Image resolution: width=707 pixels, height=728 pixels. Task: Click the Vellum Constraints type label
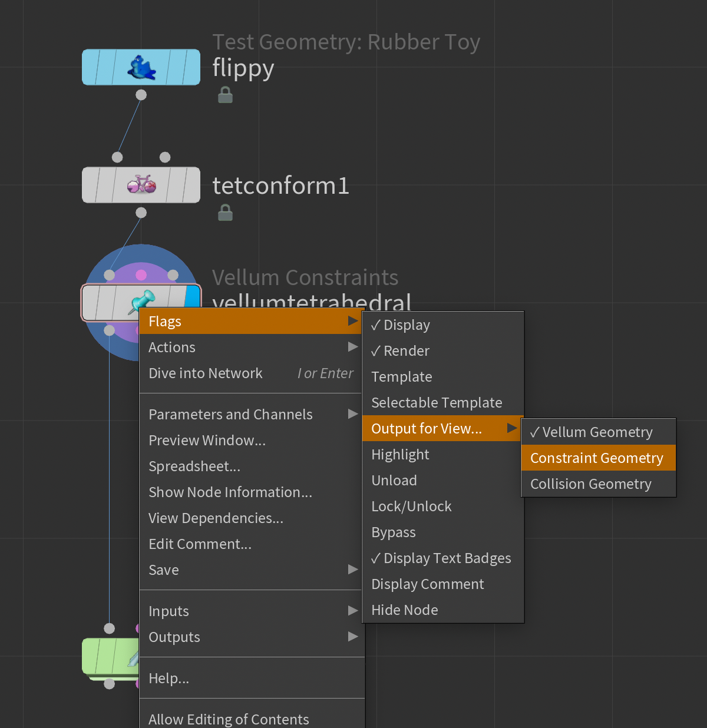point(305,277)
